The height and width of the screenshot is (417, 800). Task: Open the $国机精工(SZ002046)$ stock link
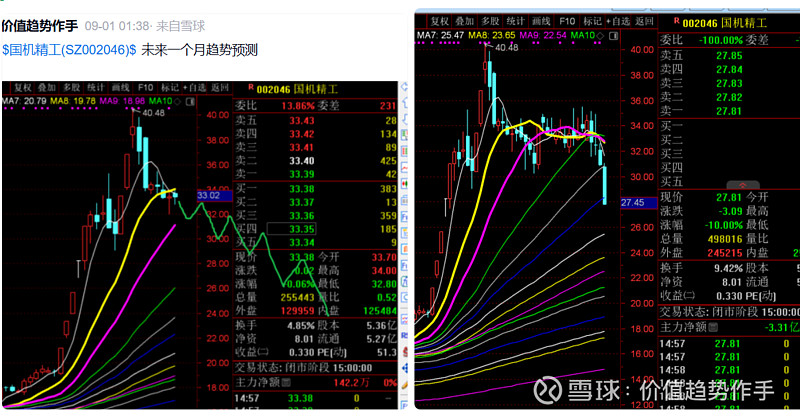tap(69, 50)
